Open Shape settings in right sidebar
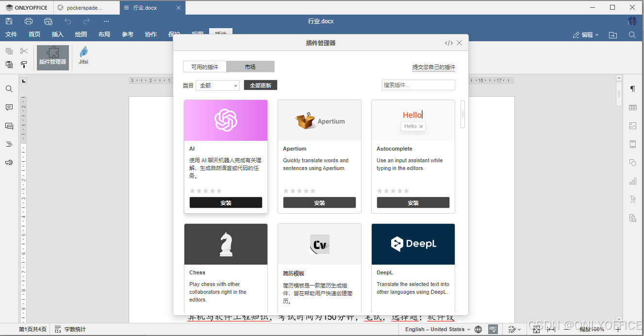The height and width of the screenshot is (336, 644). point(633,163)
